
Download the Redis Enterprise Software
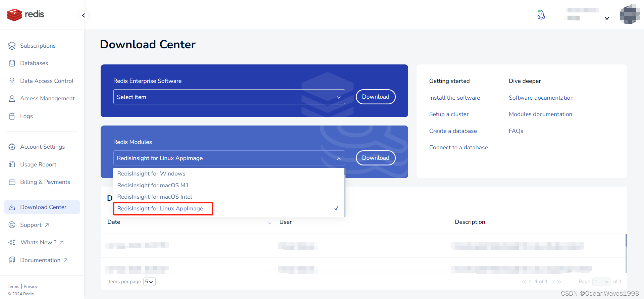376,97
